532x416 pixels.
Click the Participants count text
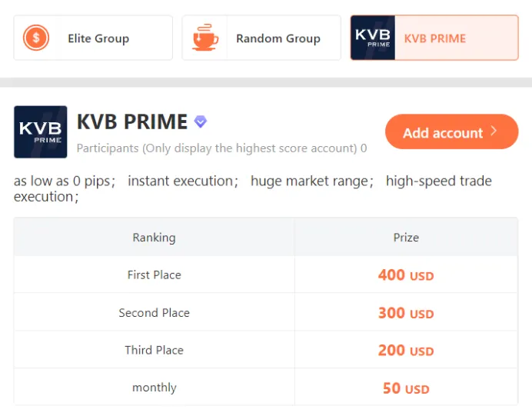(221, 148)
